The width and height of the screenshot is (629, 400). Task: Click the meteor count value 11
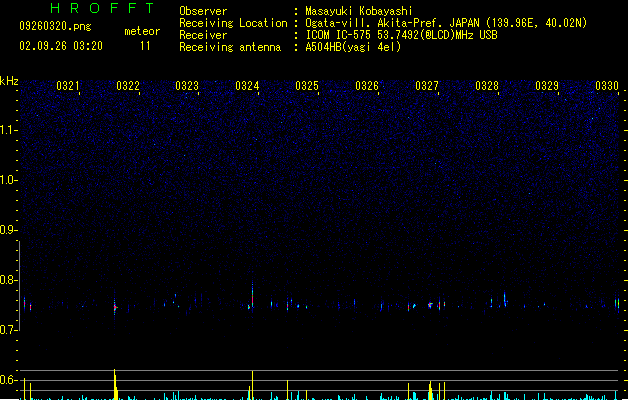(145, 46)
